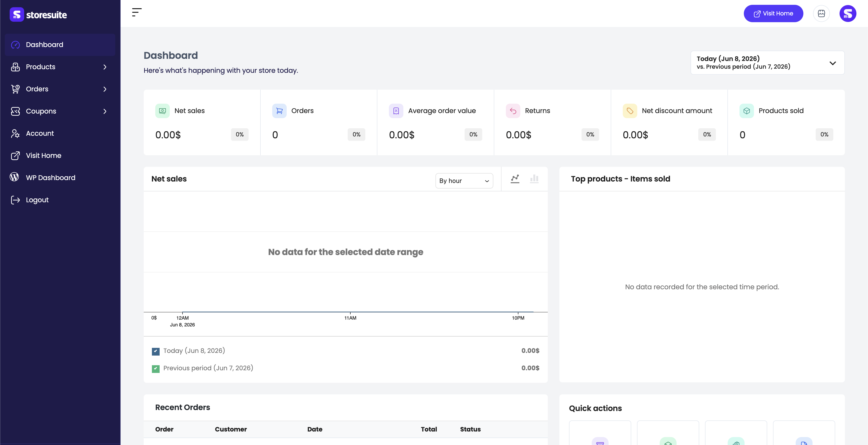Open the By hour interval dropdown
This screenshot has height=445, width=868.
[464, 181]
